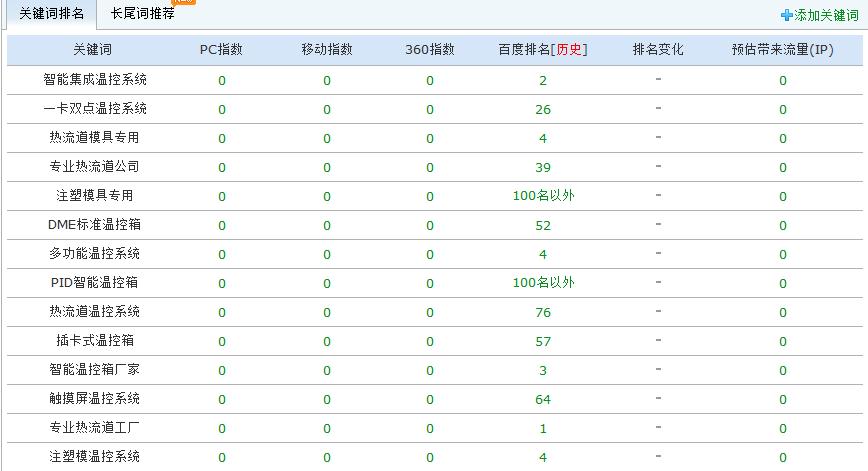Screen dimensions: 868x471
Task: Click the 360指数 column header
Action: tap(430, 49)
